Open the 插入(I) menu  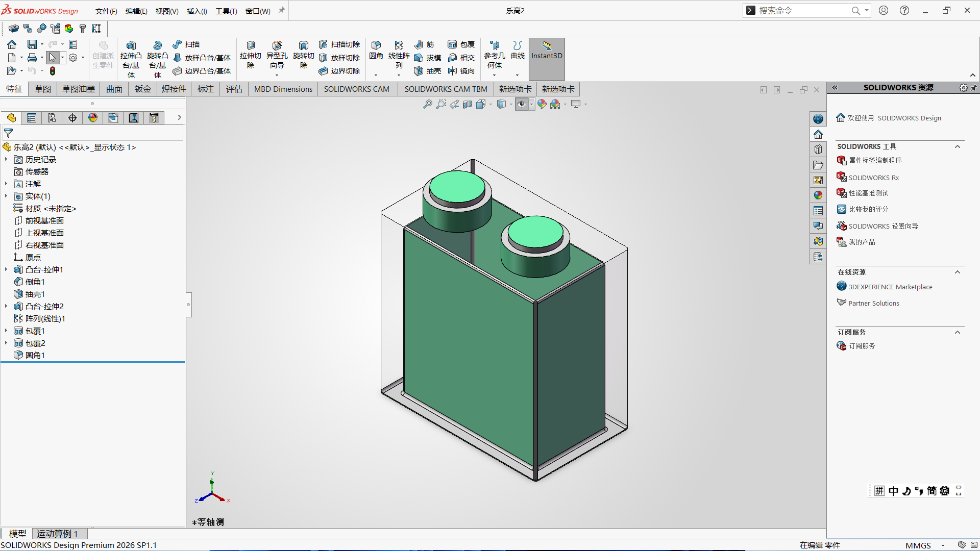click(x=197, y=11)
